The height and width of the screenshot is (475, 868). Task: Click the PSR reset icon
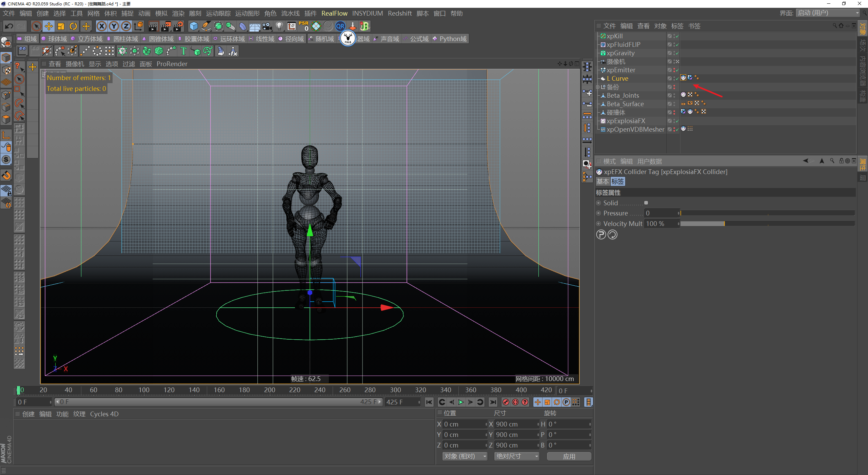303,26
